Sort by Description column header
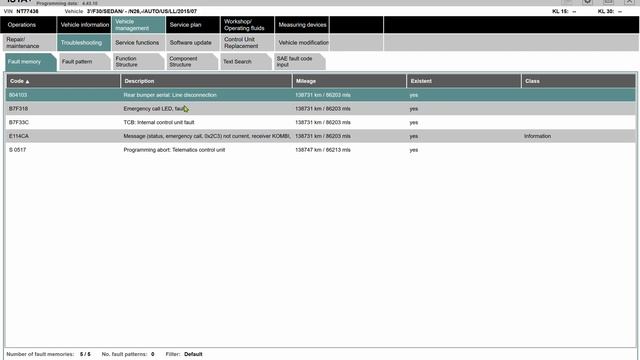The image size is (640, 360). tap(207, 81)
